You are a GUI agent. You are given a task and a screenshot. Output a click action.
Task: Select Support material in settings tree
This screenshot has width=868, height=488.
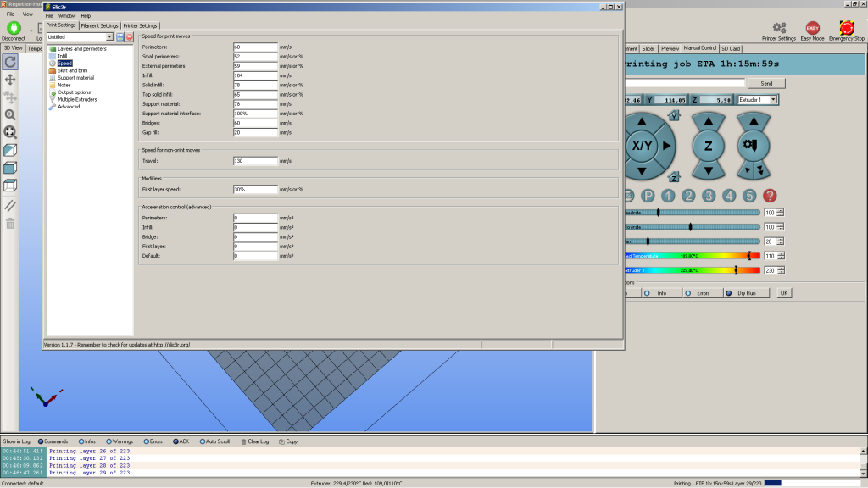76,78
